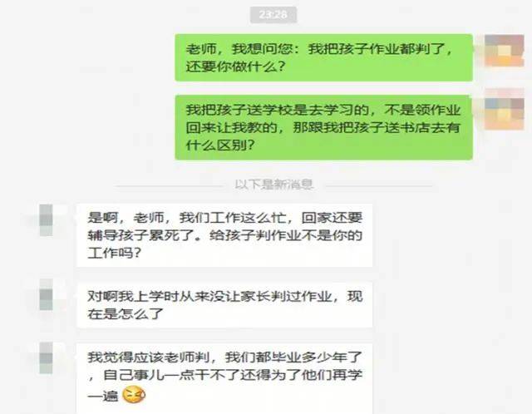Click text '什么区别?' in second green message
532x414 pixels.
click(x=219, y=145)
